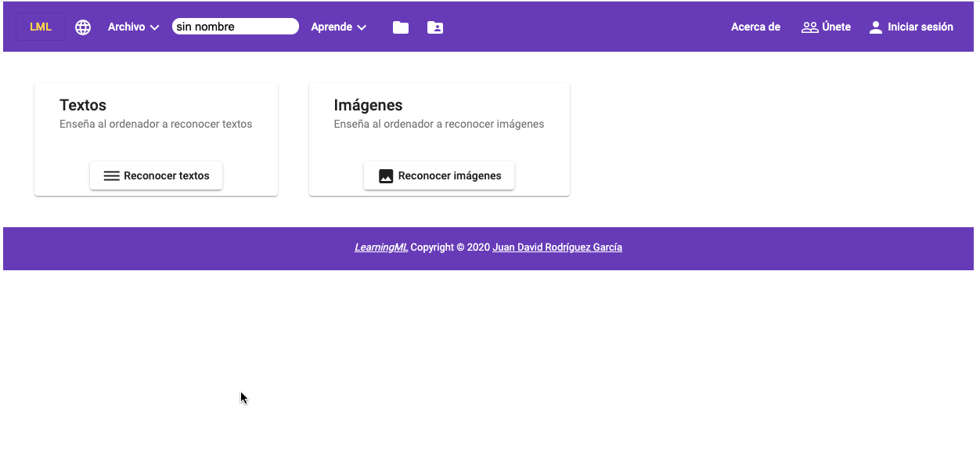Click the Imágenes card title
The image size is (980, 452).
click(368, 105)
